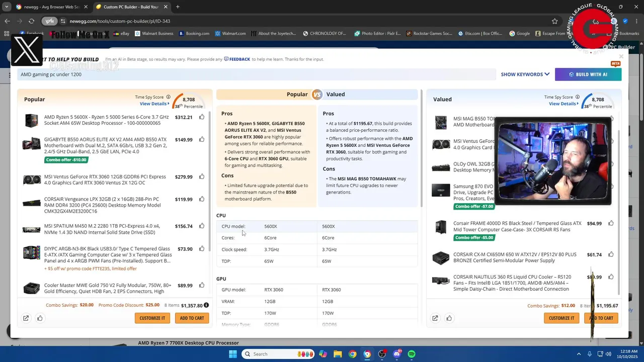Click the Combo offer -$5.00 badge
The height and width of the screenshot is (362, 644).
pyautogui.click(x=474, y=237)
